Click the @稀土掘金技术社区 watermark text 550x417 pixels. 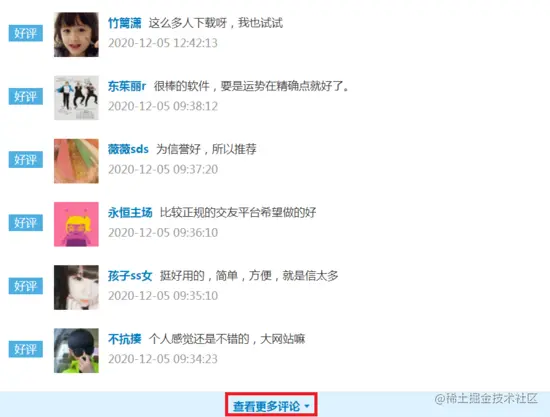click(486, 399)
